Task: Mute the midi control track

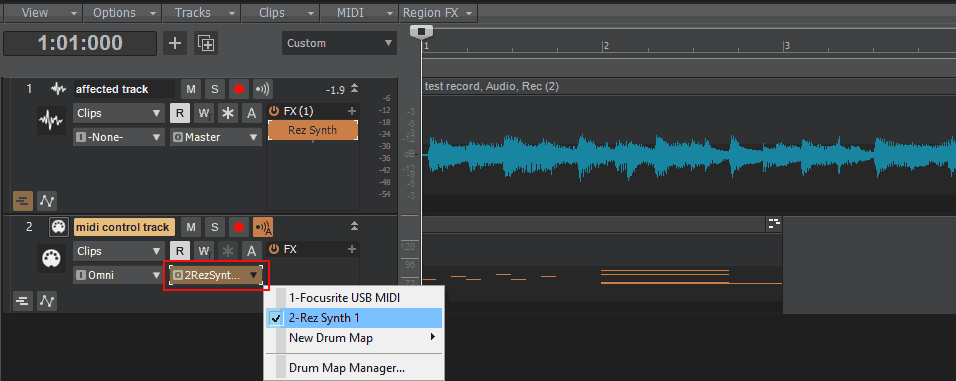Action: (x=191, y=227)
